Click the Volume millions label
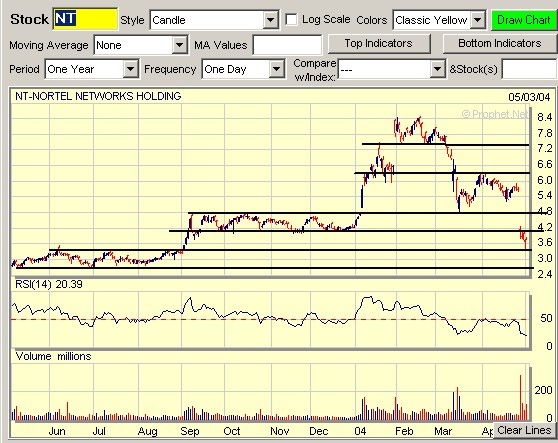 (53, 356)
